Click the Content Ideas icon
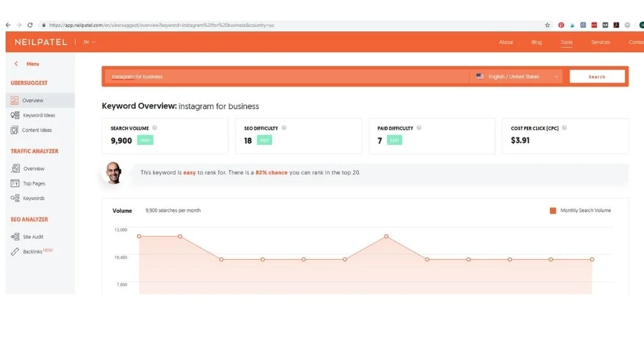 coord(14,130)
